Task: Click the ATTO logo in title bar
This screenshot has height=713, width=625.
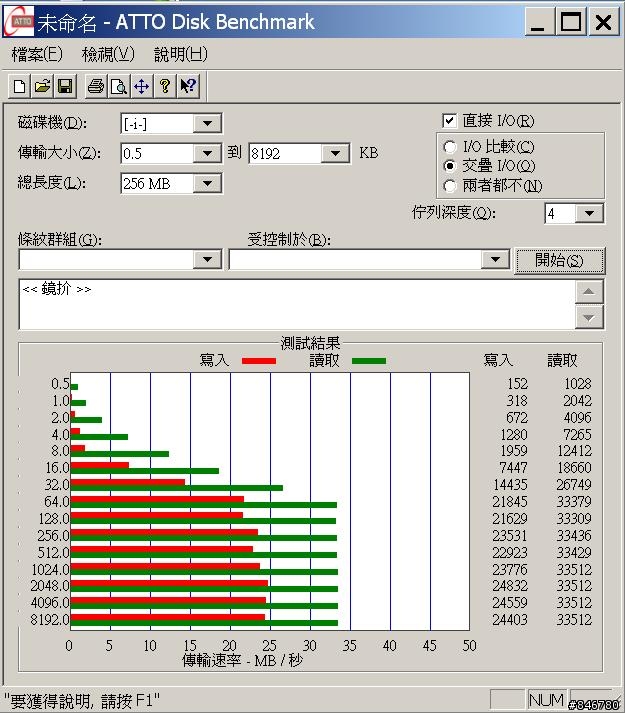Action: click(x=19, y=21)
